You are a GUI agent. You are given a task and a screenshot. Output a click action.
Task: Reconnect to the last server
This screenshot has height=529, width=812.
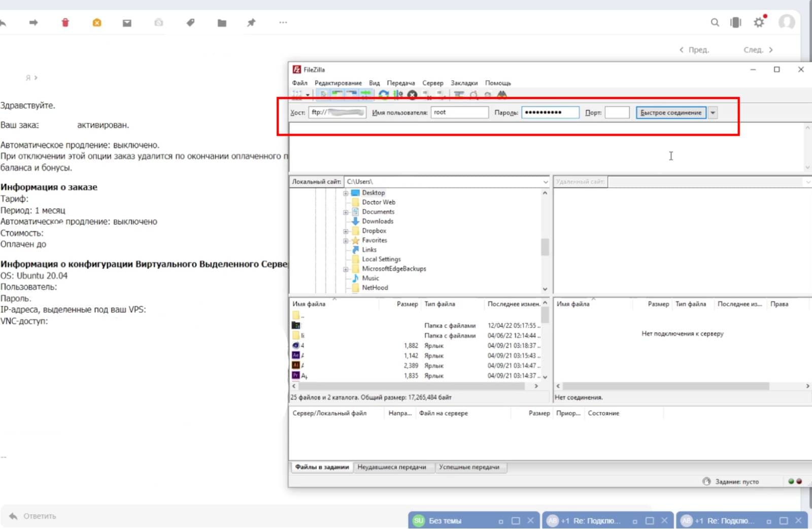tap(441, 94)
